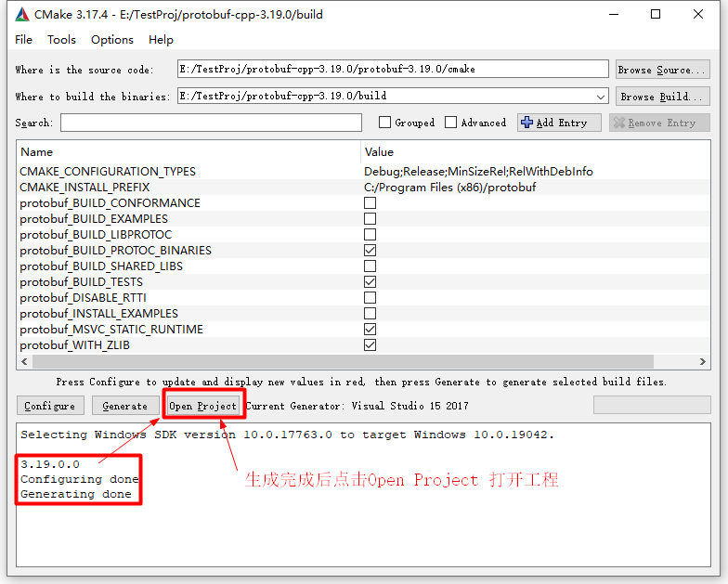Select the protobuf_INSTALL_EXAMPLES name

point(98,314)
